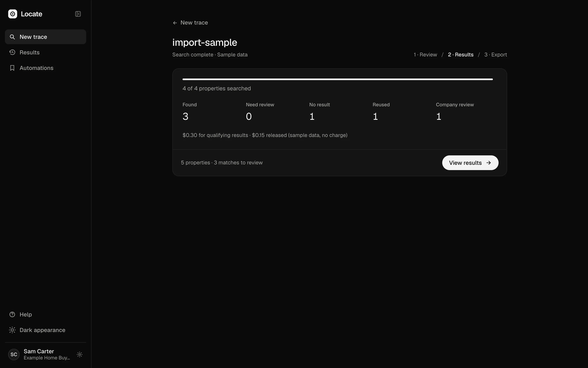Viewport: 588px width, 368px height.
Task: Click the Need review count of 0
Action: [x=249, y=116]
